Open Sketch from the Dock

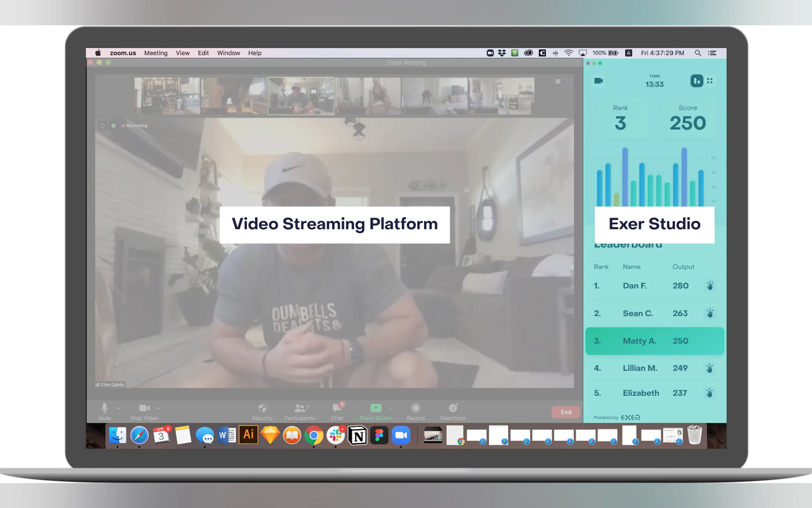click(x=270, y=435)
